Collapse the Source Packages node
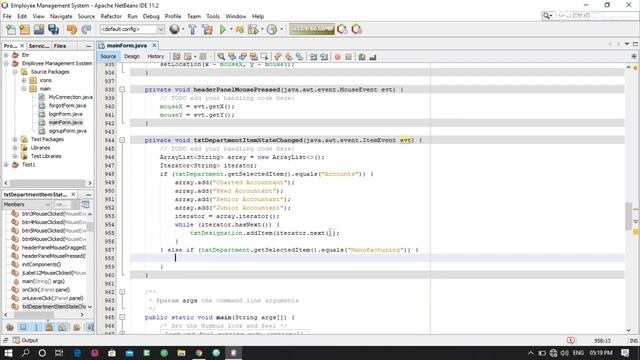Screen dimensions: 640x360 point(15,72)
